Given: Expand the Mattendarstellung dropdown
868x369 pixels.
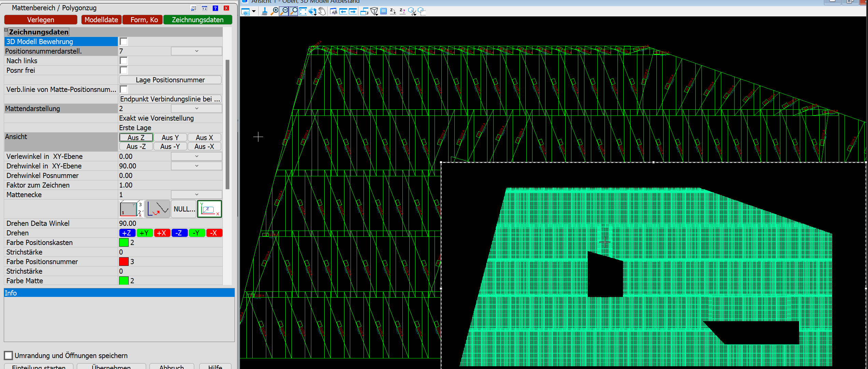Looking at the screenshot, I should click(x=196, y=109).
